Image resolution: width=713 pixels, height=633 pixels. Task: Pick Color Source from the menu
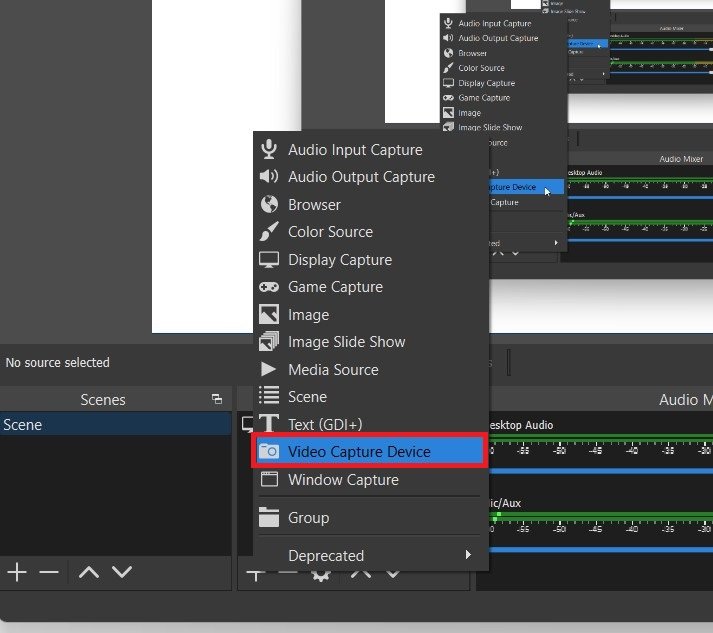tap(330, 232)
